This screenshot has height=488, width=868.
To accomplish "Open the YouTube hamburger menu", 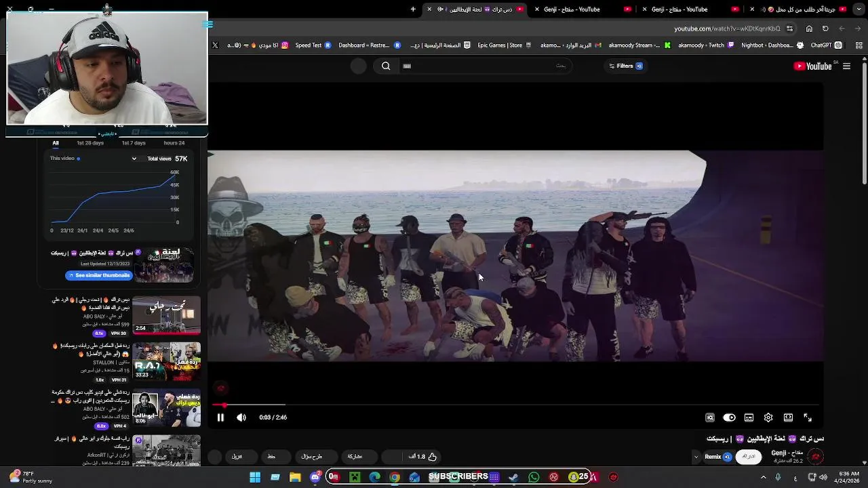I will coord(846,66).
